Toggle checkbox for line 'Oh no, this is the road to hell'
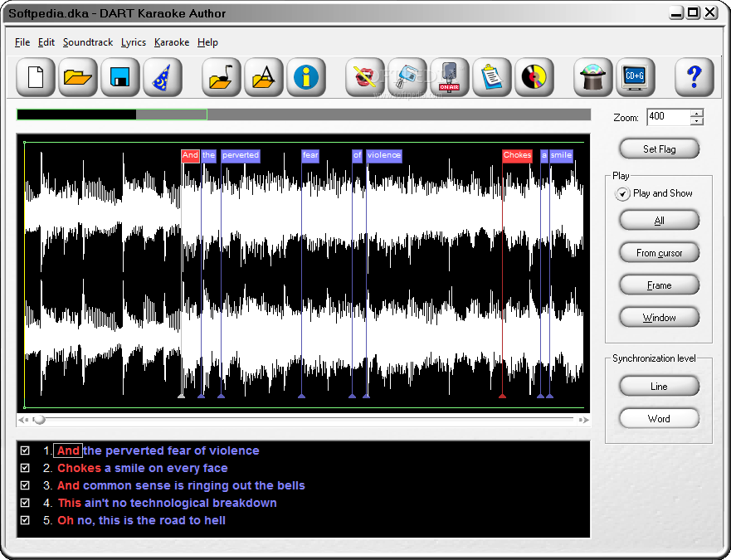Viewport: 731px width, 560px height. click(x=25, y=520)
